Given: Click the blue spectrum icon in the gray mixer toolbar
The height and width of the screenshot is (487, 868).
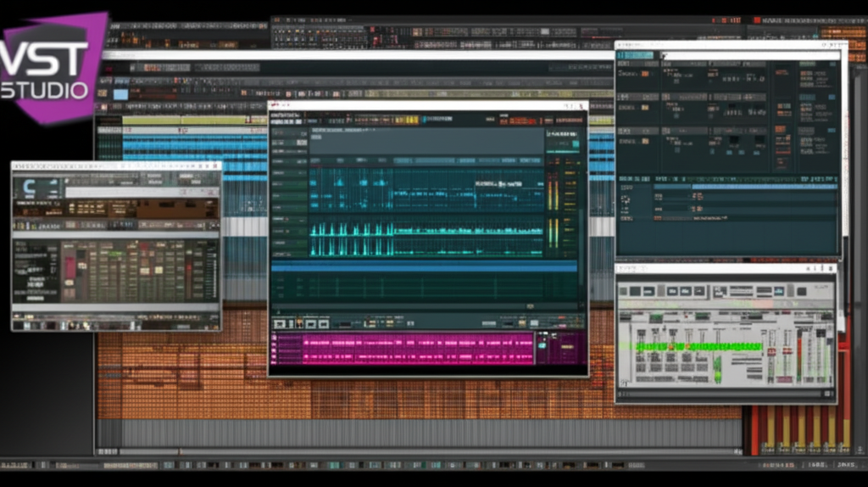Looking at the screenshot, I should (779, 291).
